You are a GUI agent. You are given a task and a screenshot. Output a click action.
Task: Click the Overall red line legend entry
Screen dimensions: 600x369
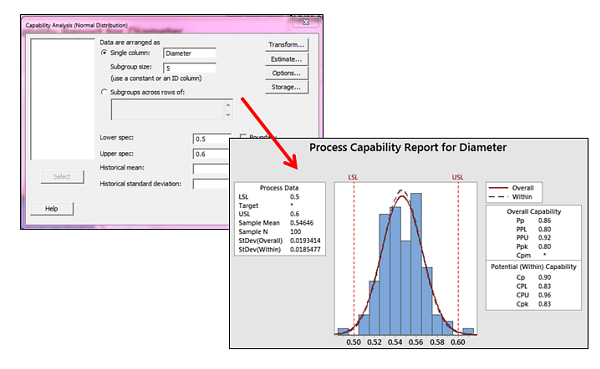point(511,188)
